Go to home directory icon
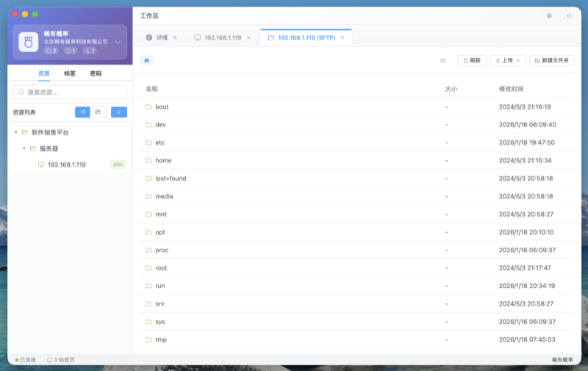The width and height of the screenshot is (588, 371). pyautogui.click(x=146, y=60)
